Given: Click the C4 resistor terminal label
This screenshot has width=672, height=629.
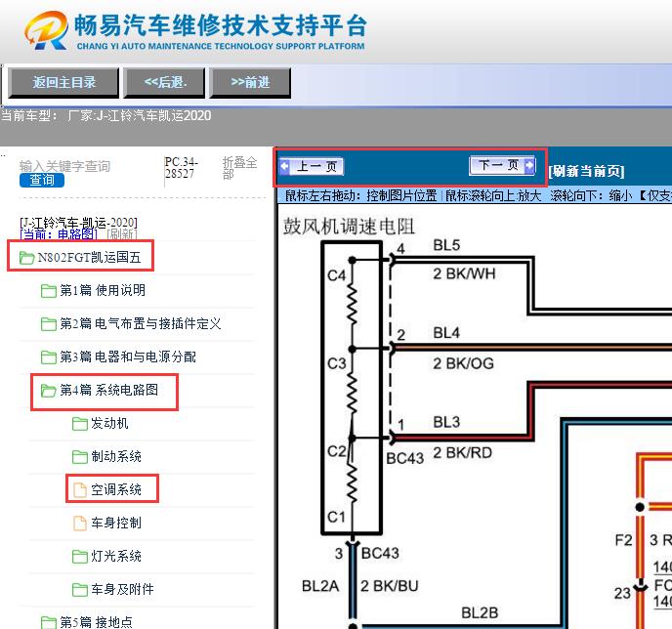Looking at the screenshot, I should point(336,275).
